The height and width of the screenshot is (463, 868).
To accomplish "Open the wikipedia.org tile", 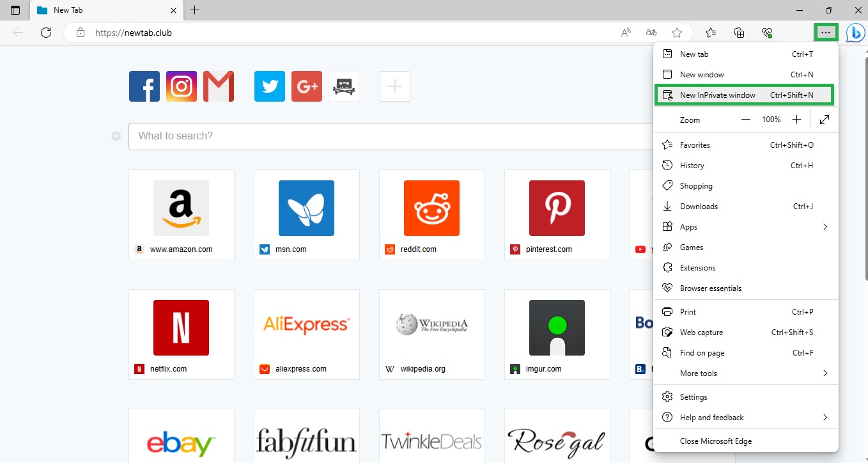I will [x=432, y=334].
